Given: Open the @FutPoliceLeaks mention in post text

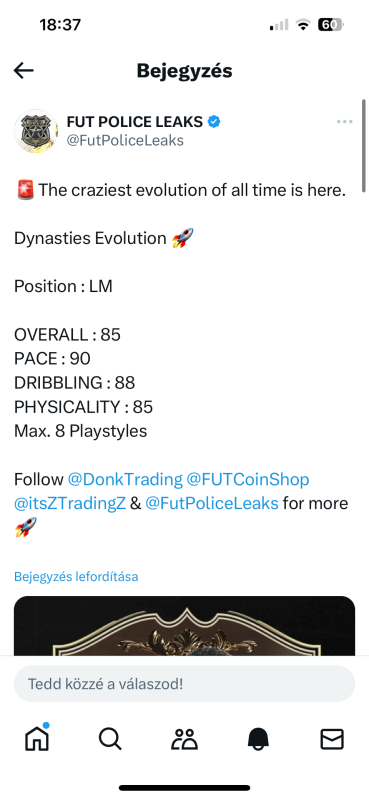Looking at the screenshot, I should point(212,504).
